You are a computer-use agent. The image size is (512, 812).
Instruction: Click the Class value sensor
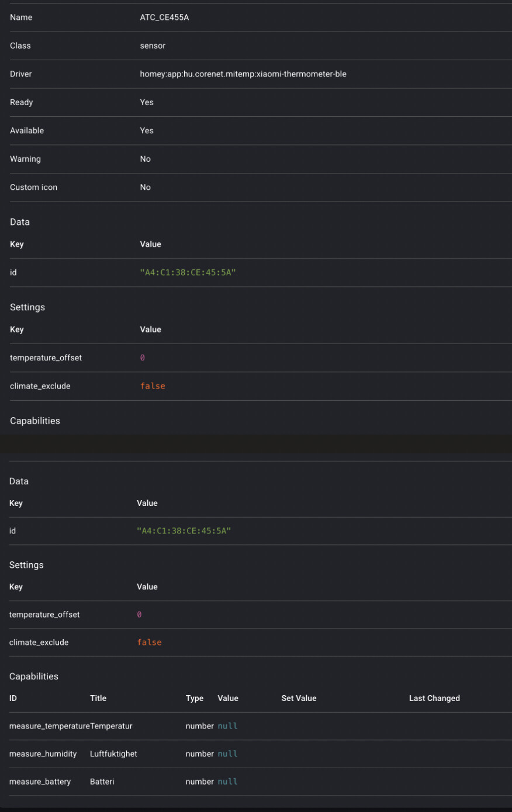153,46
